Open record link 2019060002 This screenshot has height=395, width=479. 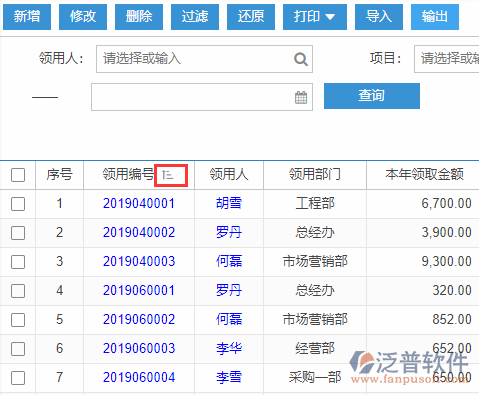coord(139,319)
